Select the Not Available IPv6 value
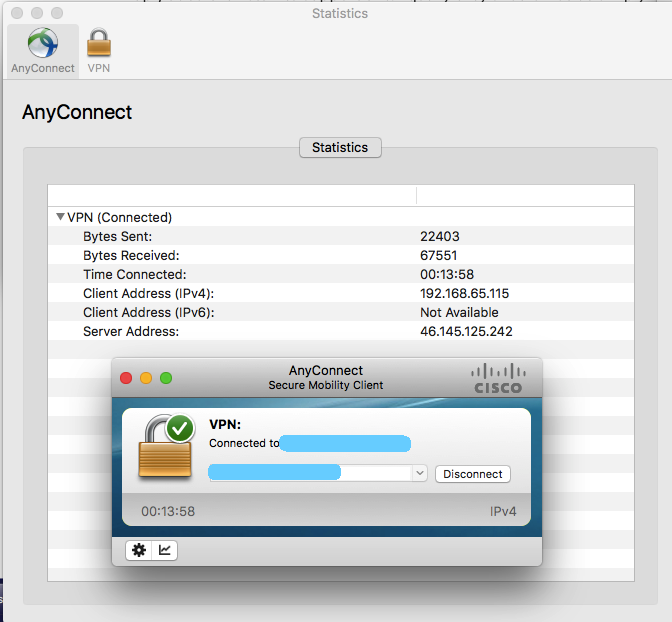The width and height of the screenshot is (672, 622). click(459, 313)
